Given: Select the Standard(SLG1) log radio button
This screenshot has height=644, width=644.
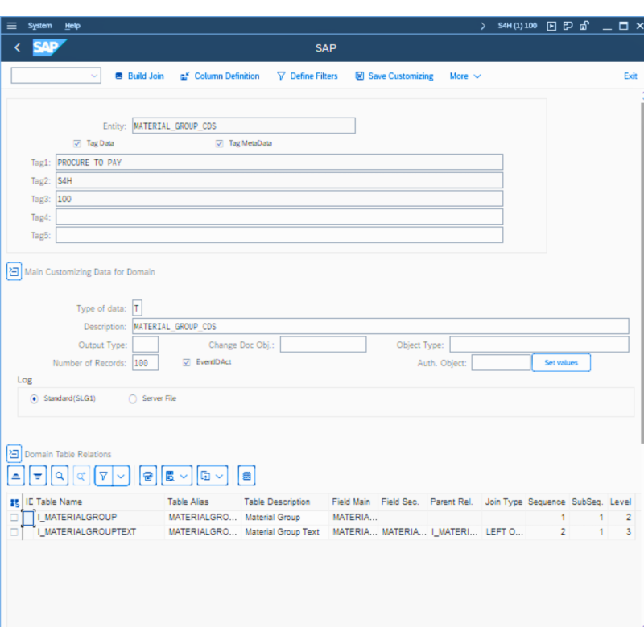Looking at the screenshot, I should click(x=34, y=398).
